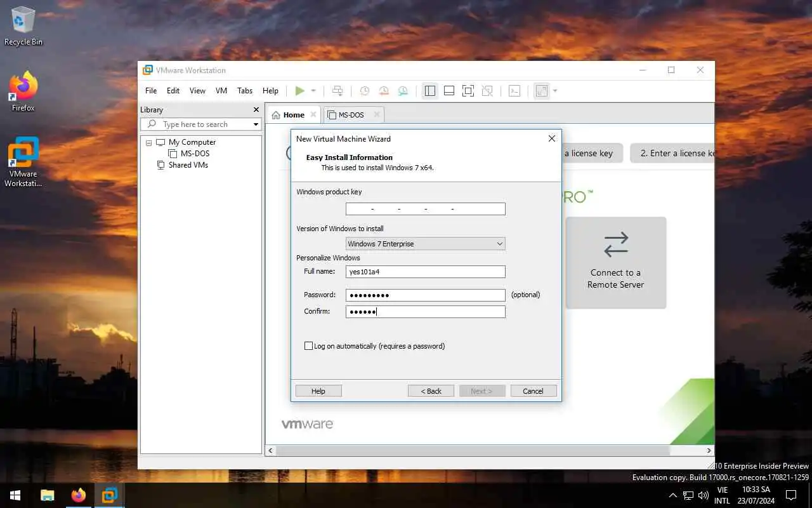Select Shared VMs in the Library
Screen dimensions: 812x508
188,165
